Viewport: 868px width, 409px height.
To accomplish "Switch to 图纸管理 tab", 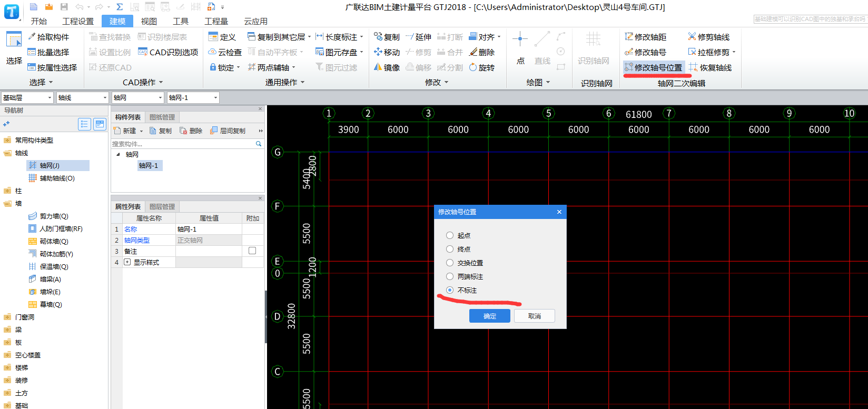I will (162, 117).
